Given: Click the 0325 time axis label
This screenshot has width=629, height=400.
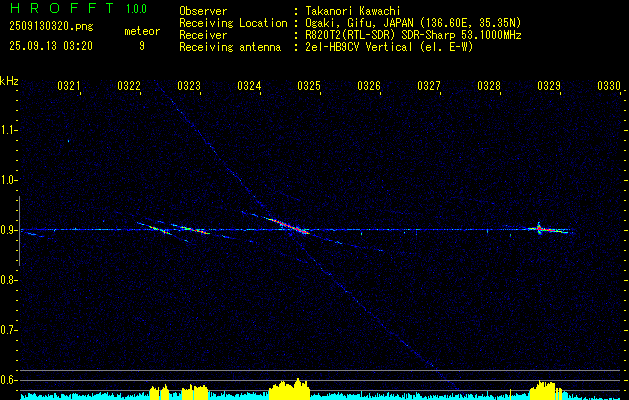Looking at the screenshot, I should 309,85.
